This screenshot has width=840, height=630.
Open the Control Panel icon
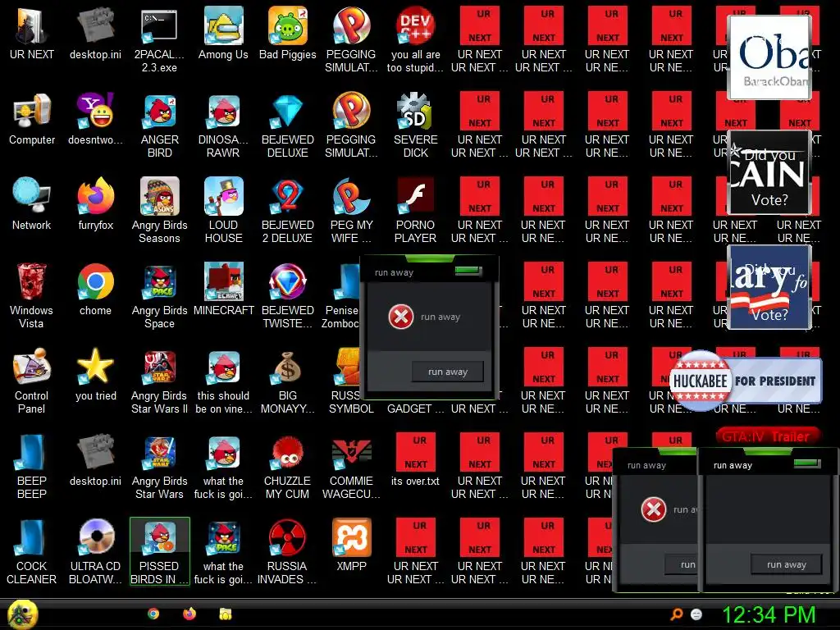pyautogui.click(x=32, y=381)
